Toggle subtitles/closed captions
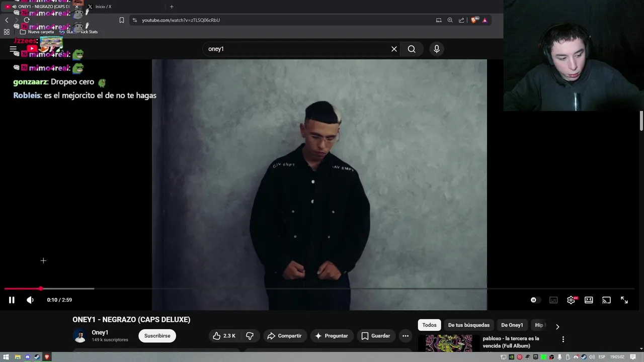 coord(553,300)
